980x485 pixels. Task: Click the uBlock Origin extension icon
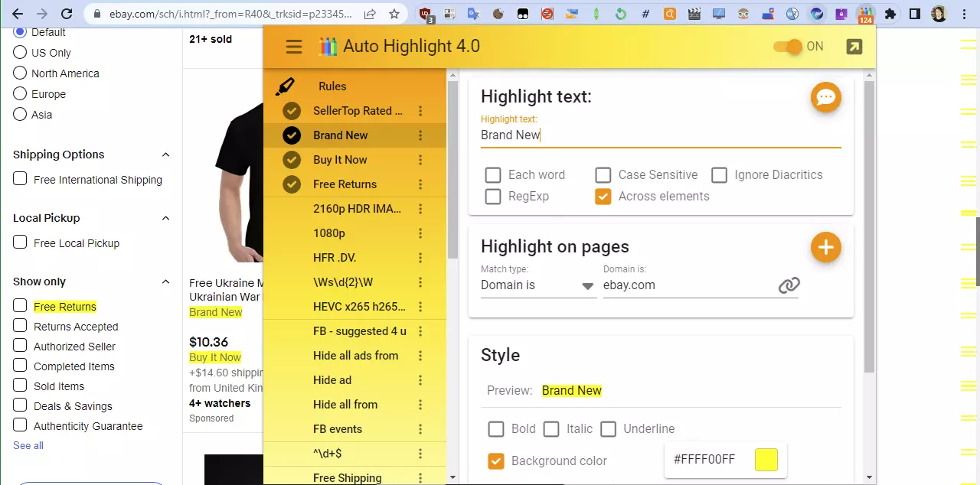426,14
